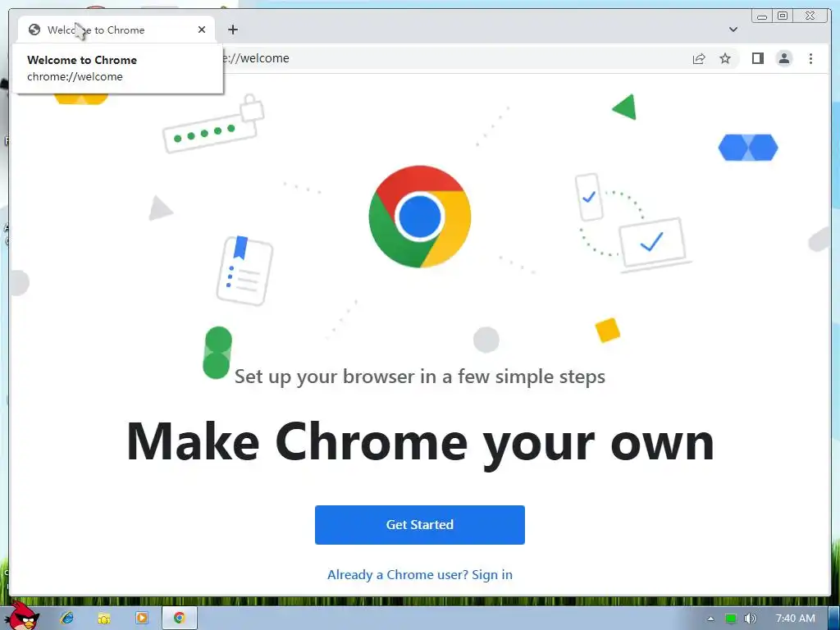Click the 7:40 AM clock
This screenshot has width=840, height=630.
pyautogui.click(x=795, y=619)
